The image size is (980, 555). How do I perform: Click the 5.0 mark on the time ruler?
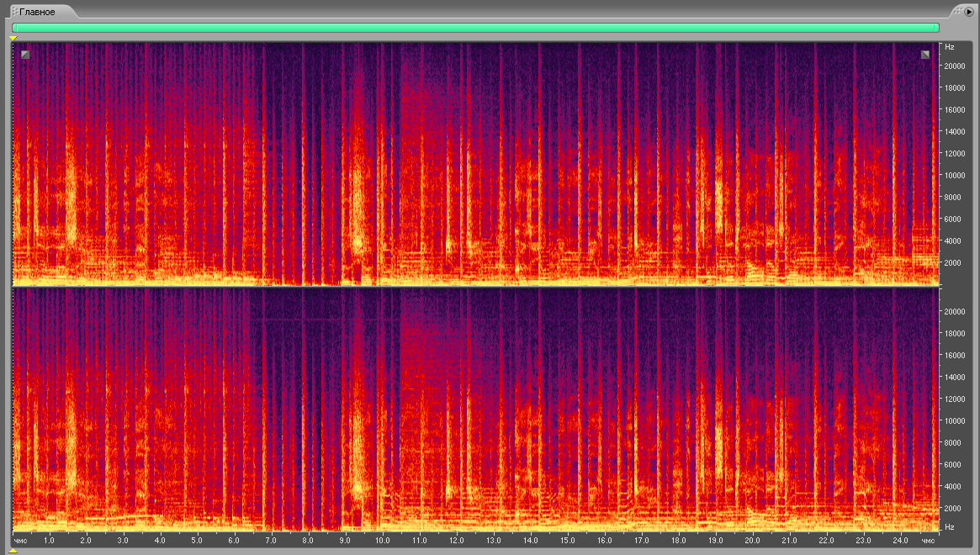tap(197, 541)
